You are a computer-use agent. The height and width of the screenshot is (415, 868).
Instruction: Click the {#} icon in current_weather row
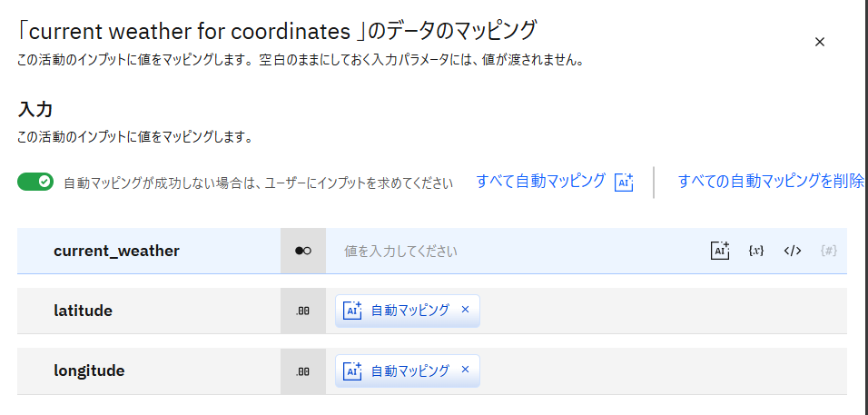pyautogui.click(x=828, y=252)
